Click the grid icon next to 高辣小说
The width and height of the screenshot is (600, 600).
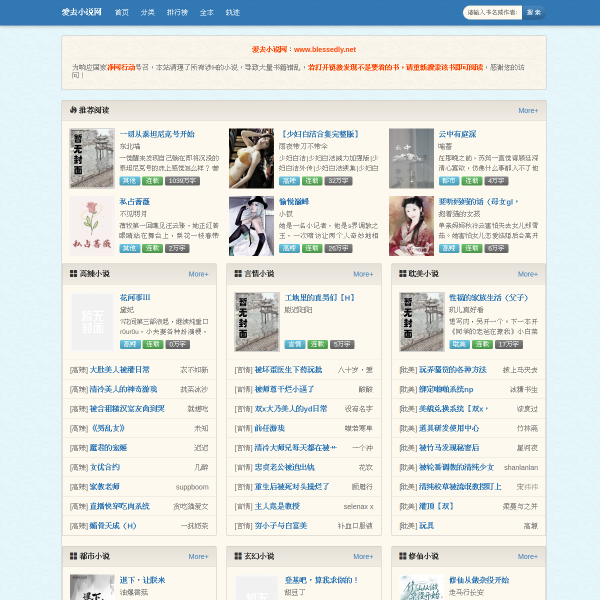click(73, 274)
